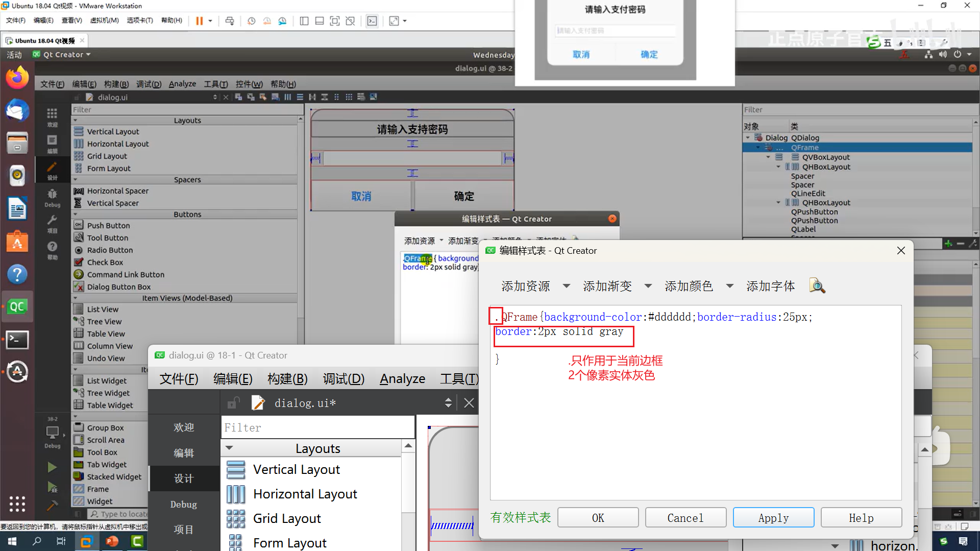The width and height of the screenshot is (980, 551).
Task: Click the Break Layout icon in designer toolbar
Action: (x=361, y=97)
